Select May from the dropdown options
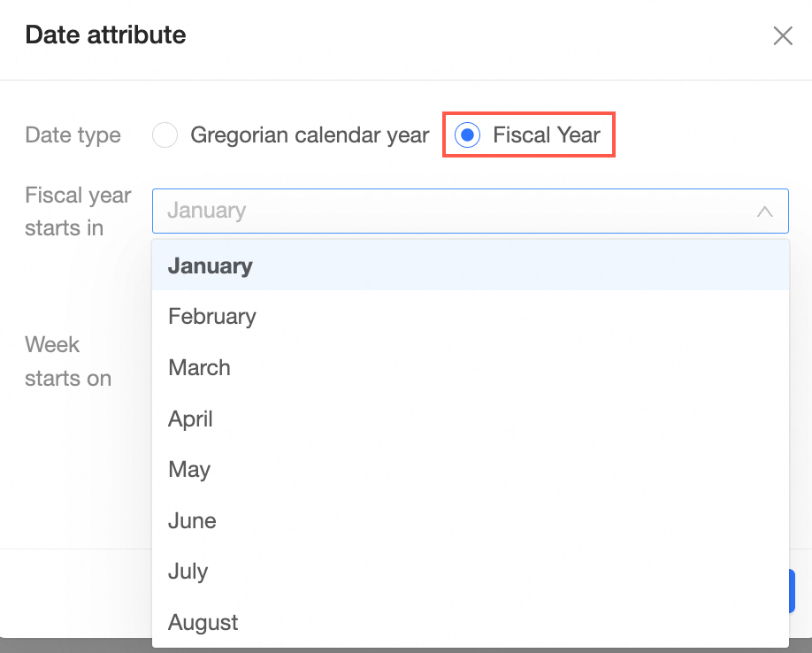The image size is (812, 653). [189, 470]
